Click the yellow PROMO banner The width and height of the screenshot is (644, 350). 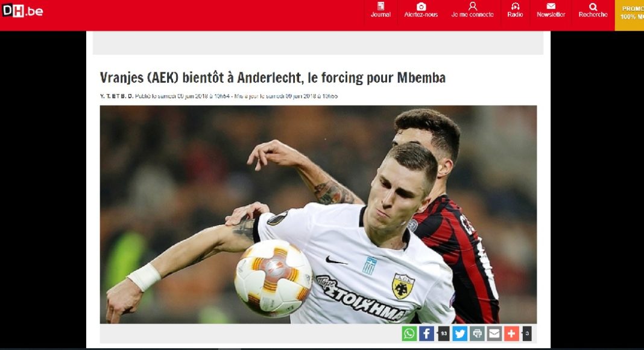(629, 15)
